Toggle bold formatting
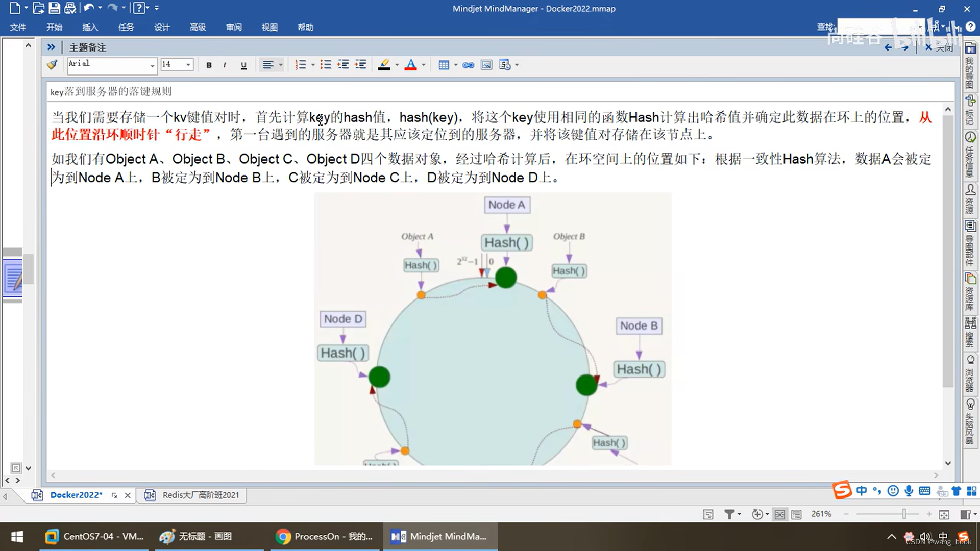The height and width of the screenshot is (551, 980). (x=209, y=65)
